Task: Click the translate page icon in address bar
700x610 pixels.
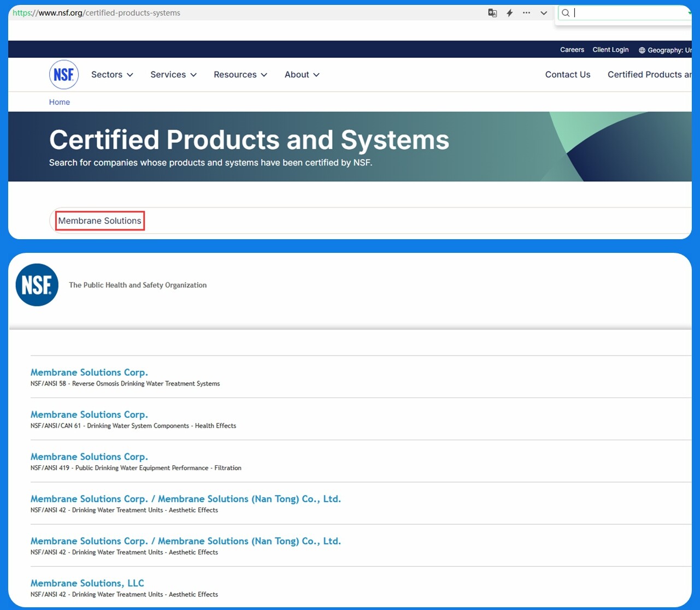Action: [492, 13]
